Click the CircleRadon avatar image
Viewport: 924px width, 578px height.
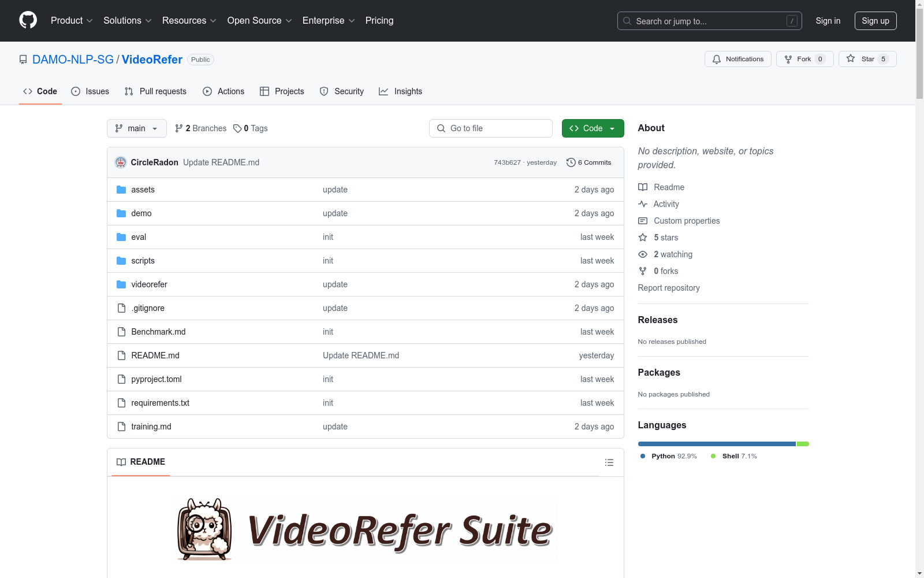tap(121, 162)
